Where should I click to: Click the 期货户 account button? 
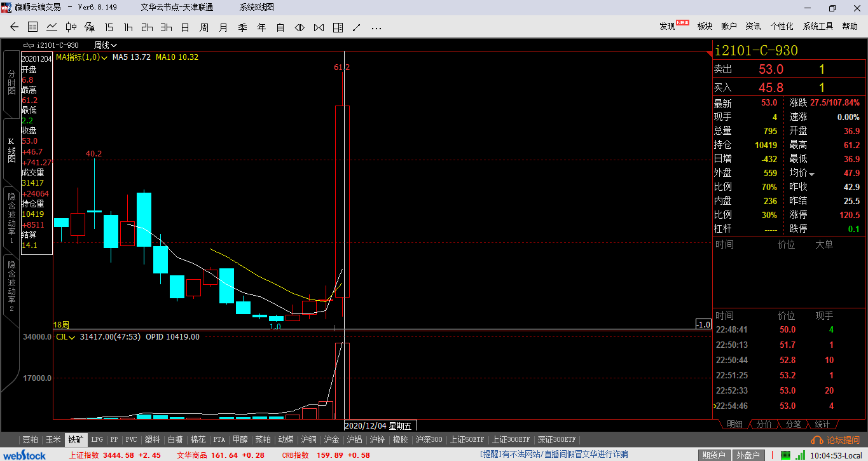click(x=714, y=455)
